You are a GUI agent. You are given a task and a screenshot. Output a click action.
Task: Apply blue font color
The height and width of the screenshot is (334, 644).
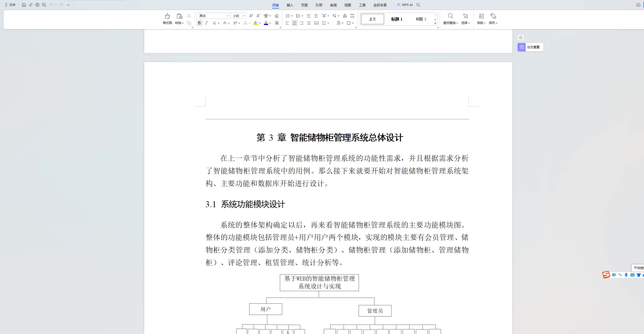[266, 23]
